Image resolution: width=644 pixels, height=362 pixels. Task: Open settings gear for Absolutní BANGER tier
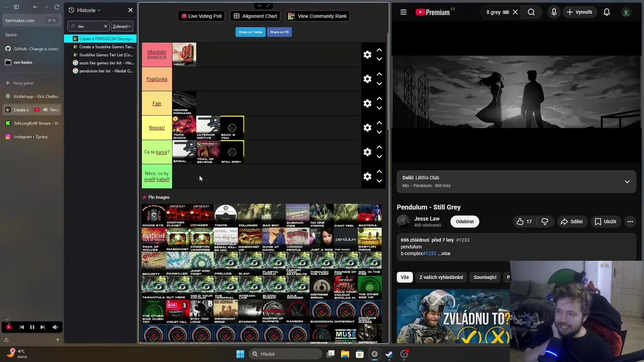pyautogui.click(x=367, y=54)
